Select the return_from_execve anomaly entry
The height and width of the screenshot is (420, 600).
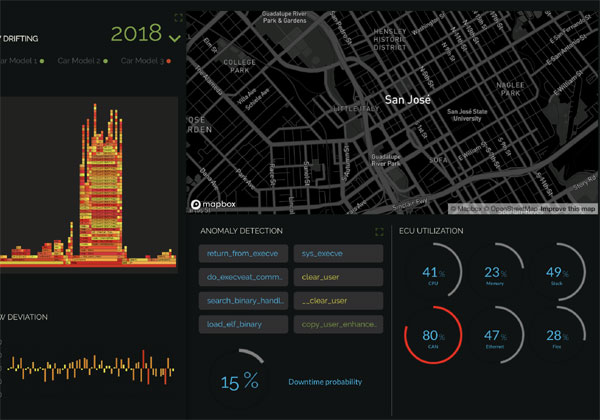click(x=244, y=254)
